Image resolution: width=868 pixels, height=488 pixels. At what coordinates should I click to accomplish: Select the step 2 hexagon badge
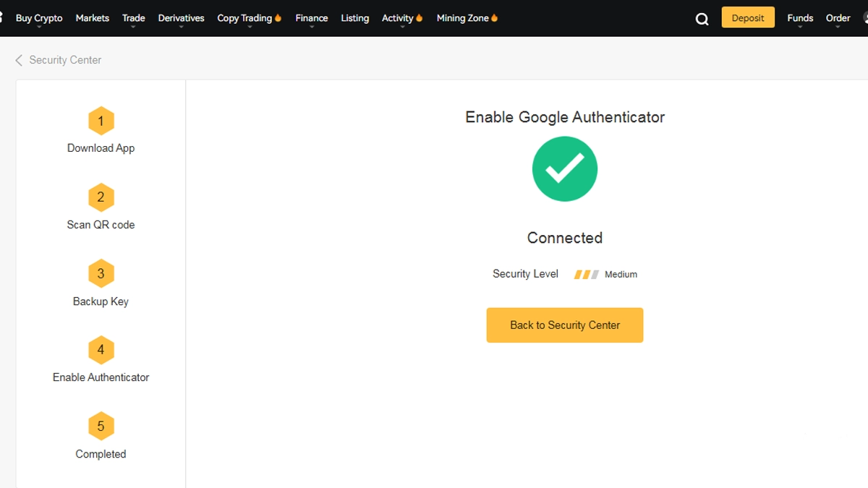[x=101, y=197]
